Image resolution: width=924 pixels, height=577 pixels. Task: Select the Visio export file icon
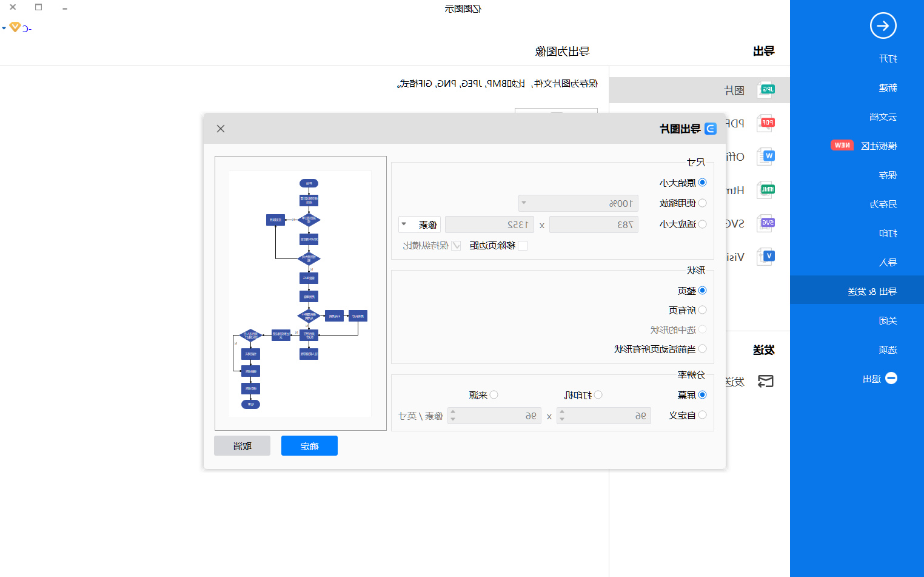[x=766, y=257]
